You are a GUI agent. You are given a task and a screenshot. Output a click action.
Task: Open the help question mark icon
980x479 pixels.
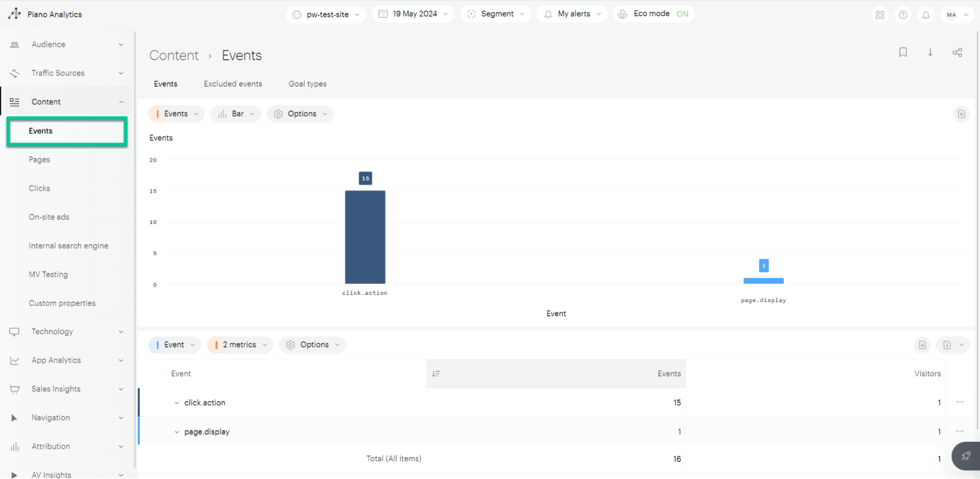coord(903,15)
